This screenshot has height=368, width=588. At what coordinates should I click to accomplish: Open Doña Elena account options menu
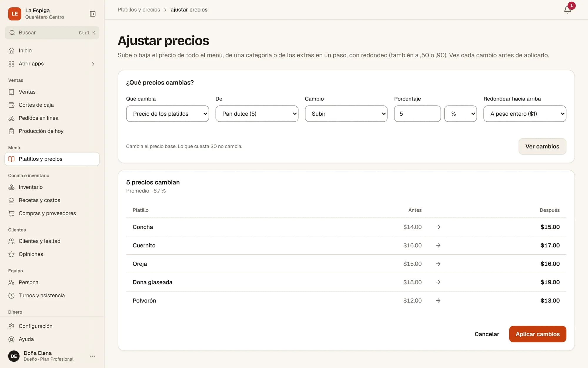click(93, 356)
